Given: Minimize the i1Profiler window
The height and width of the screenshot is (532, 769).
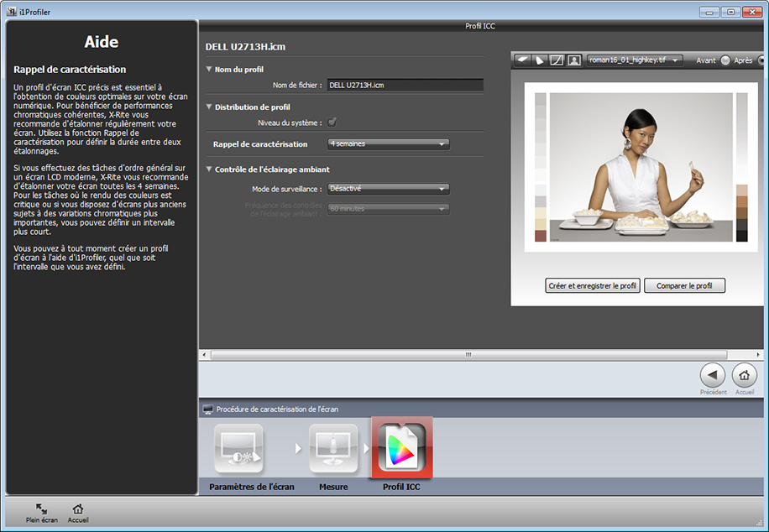Looking at the screenshot, I should point(709,12).
